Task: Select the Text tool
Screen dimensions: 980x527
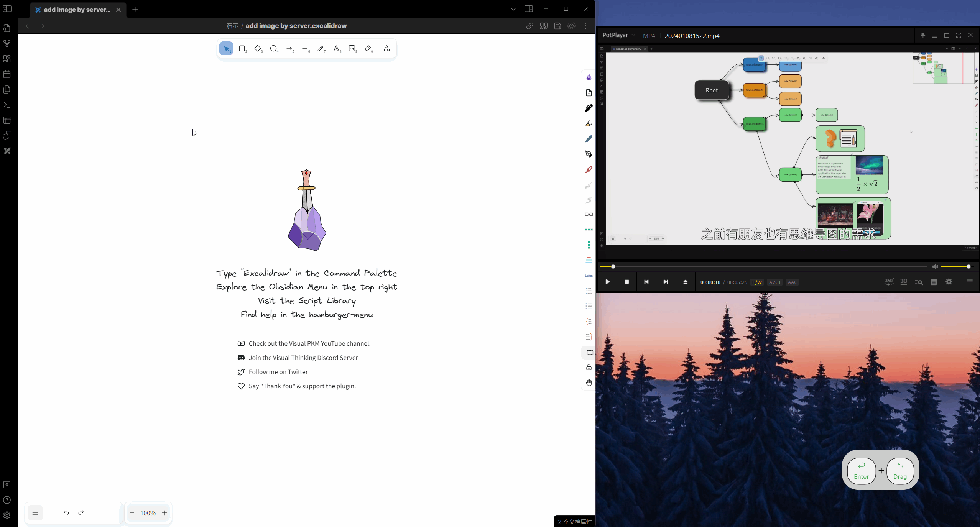Action: coord(336,49)
